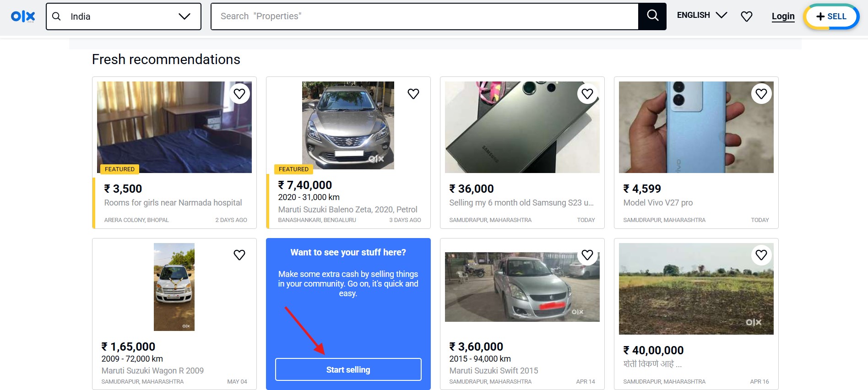Screen dimensions: 868x390
Task: Open the ENGLISH language dropdown
Action: [x=702, y=15]
